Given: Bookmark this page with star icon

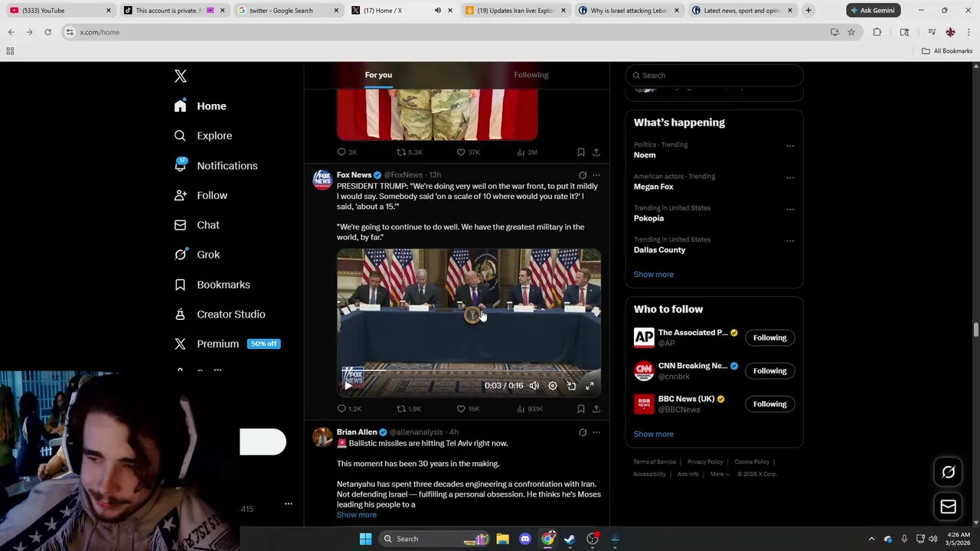Looking at the screenshot, I should tap(851, 32).
